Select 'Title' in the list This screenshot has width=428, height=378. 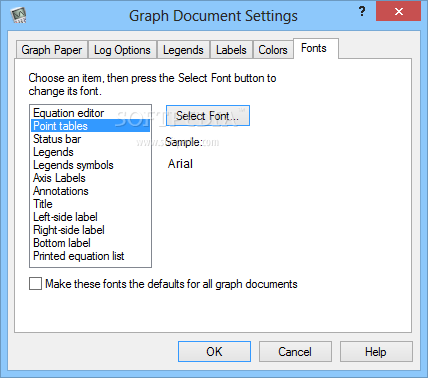click(x=90, y=204)
